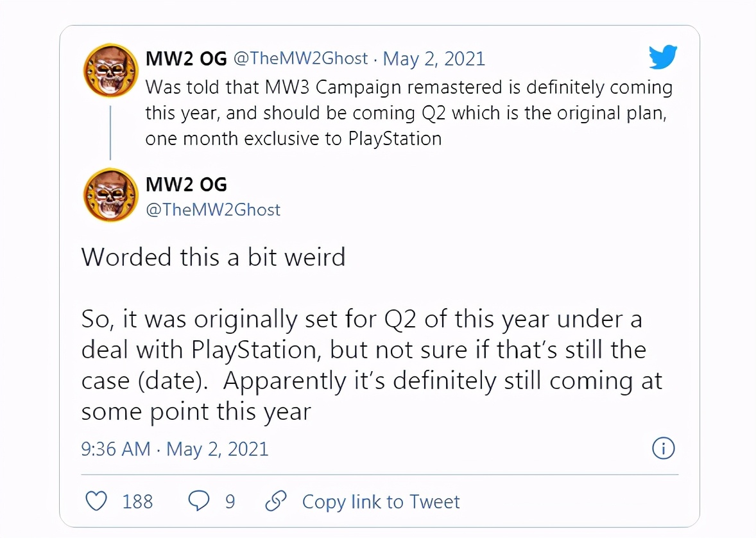Like the tweet with the heart icon
The height and width of the screenshot is (538, 756).
[96, 501]
